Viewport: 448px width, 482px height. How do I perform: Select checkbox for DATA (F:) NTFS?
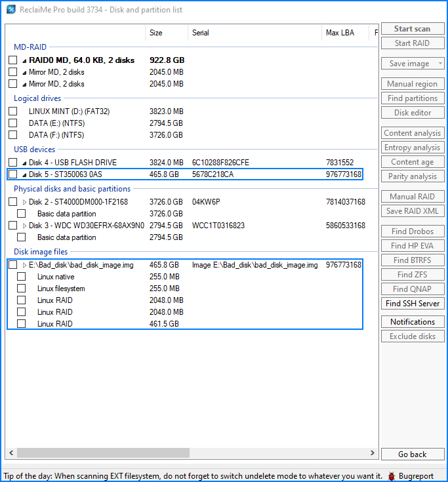tap(13, 135)
